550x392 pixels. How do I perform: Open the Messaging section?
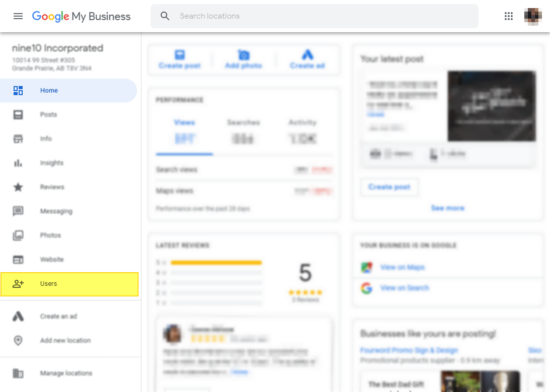click(x=56, y=211)
